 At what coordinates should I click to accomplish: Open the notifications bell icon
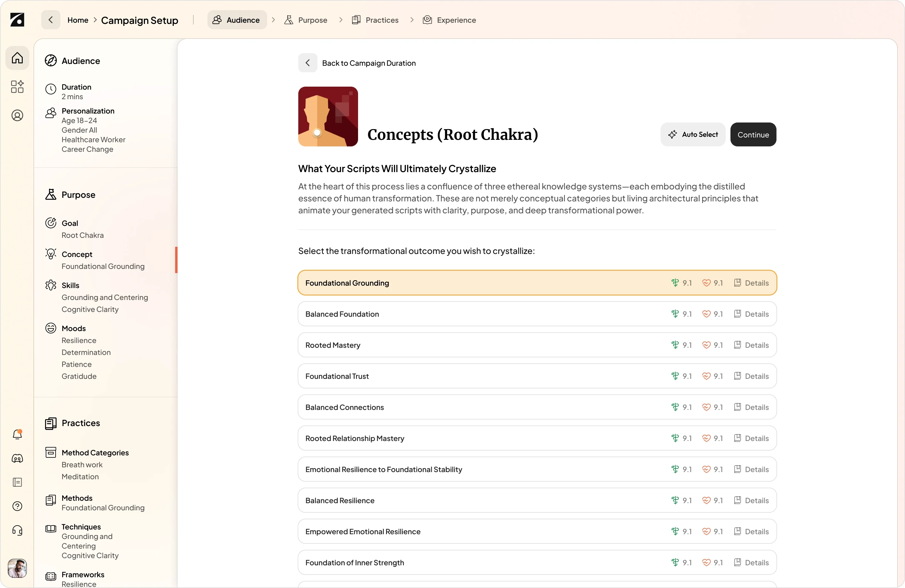17,434
